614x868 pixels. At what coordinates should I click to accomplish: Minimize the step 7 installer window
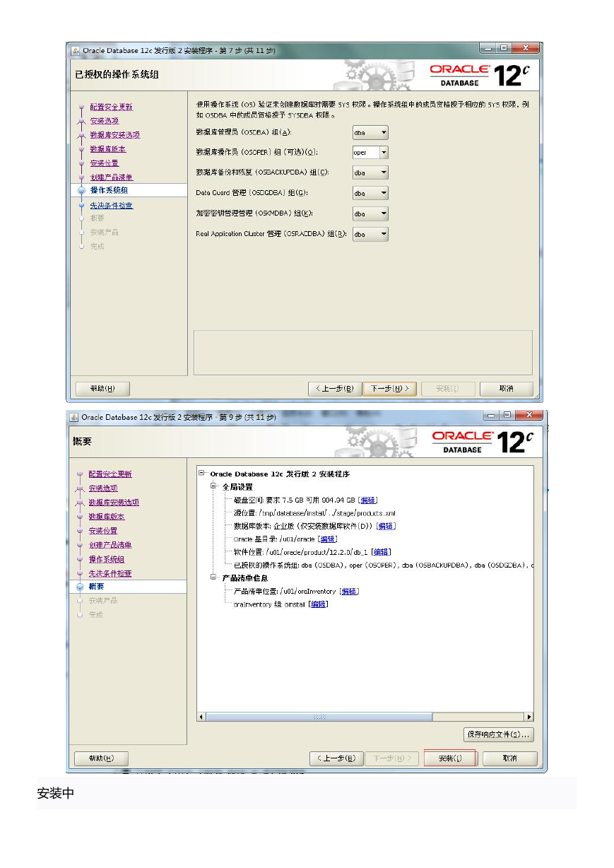pyautogui.click(x=488, y=48)
